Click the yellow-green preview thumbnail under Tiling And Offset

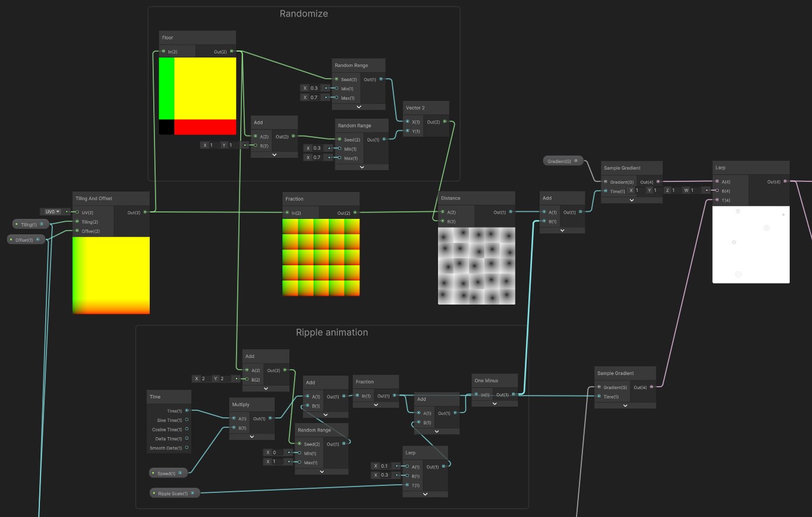coord(111,275)
